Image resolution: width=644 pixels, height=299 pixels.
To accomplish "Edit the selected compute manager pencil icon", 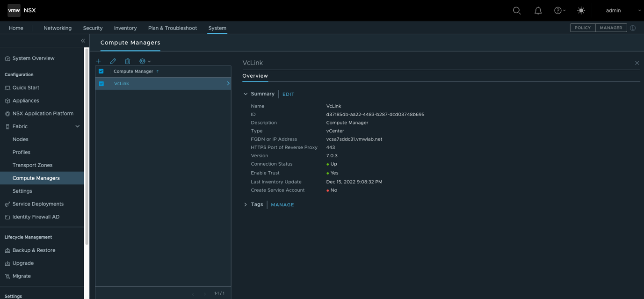I will (x=113, y=61).
